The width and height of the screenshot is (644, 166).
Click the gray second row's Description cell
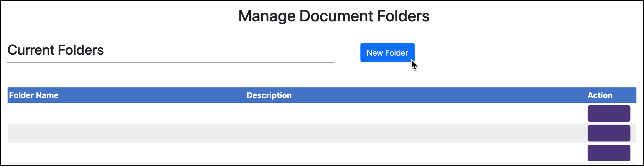[415, 133]
